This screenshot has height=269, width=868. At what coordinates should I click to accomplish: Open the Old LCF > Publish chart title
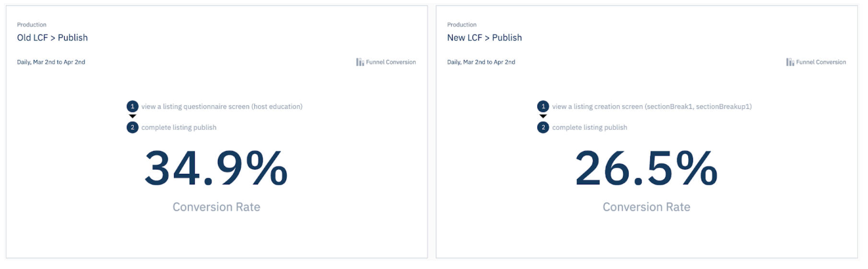52,37
